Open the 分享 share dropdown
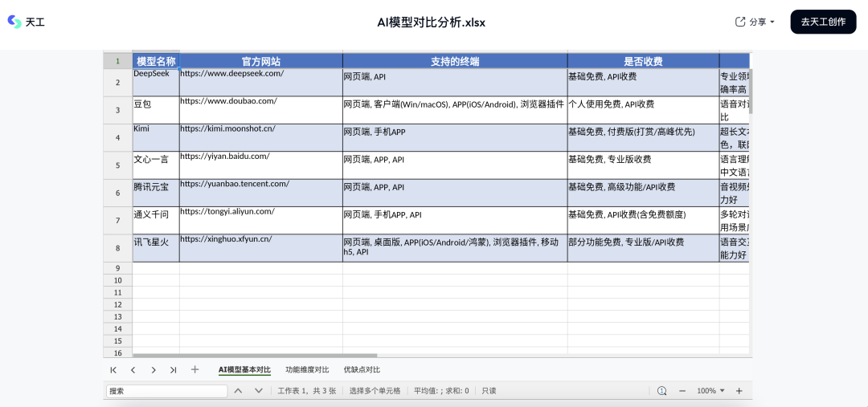Viewport: 868px width, 407px height. click(755, 22)
